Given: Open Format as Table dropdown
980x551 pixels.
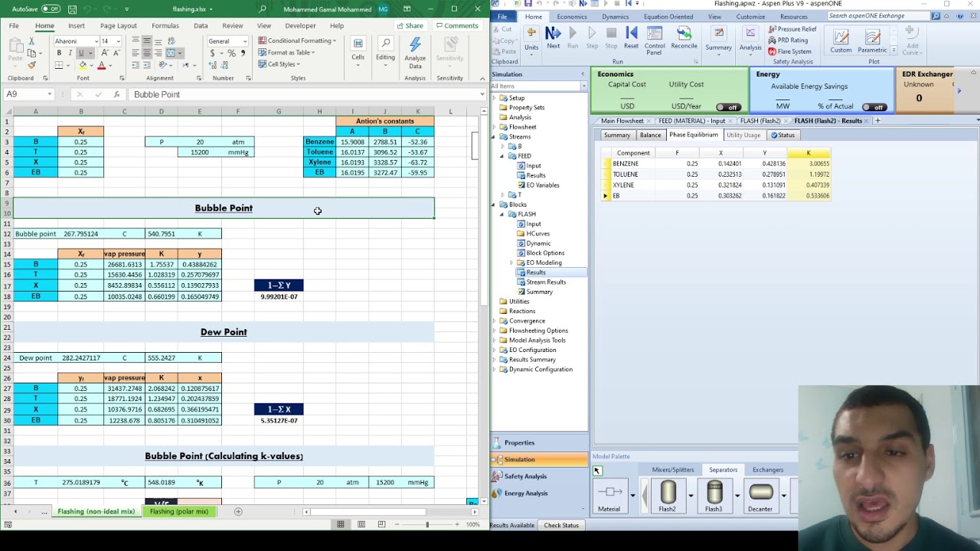Looking at the screenshot, I should pyautogui.click(x=286, y=52).
